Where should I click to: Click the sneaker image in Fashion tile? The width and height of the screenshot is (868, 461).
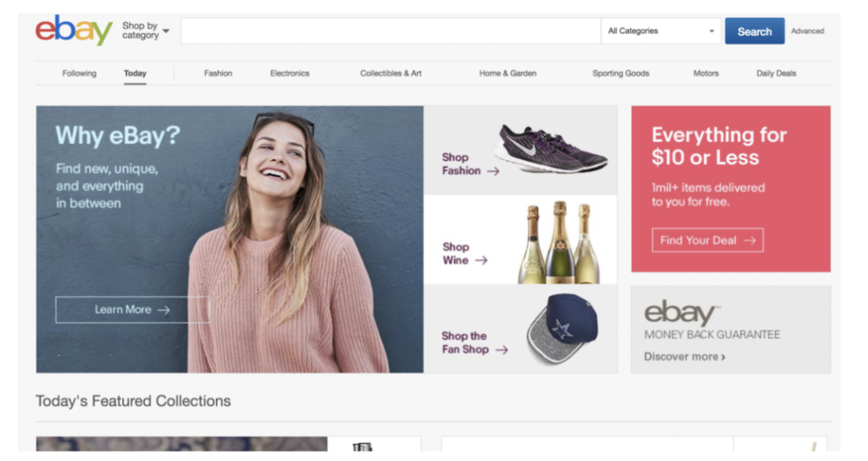551,148
